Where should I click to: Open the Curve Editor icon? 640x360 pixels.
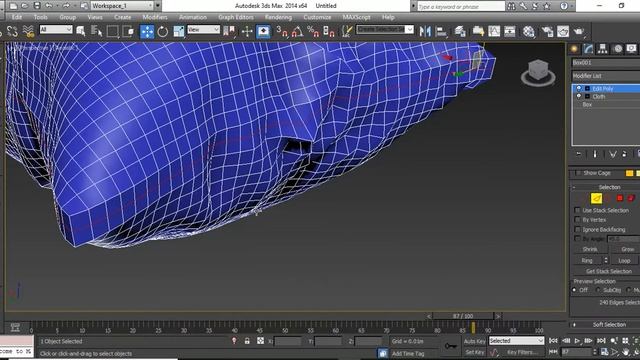pos(494,31)
